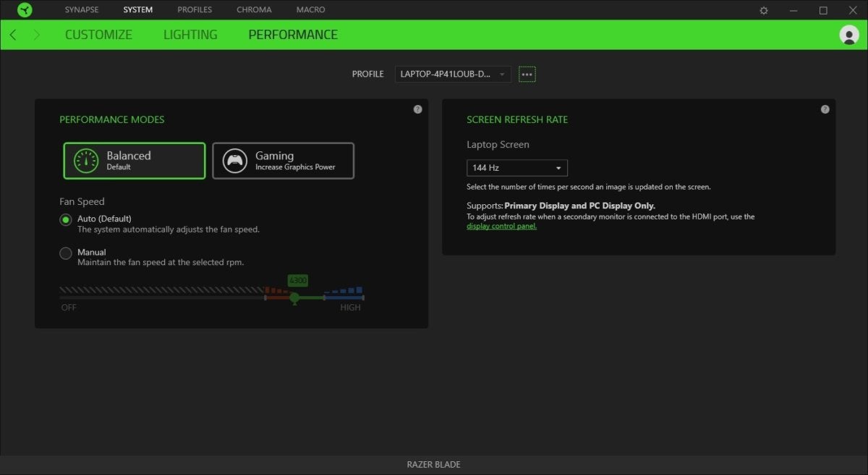Maximize the Synapse window
This screenshot has width=868, height=475.
coord(823,10)
